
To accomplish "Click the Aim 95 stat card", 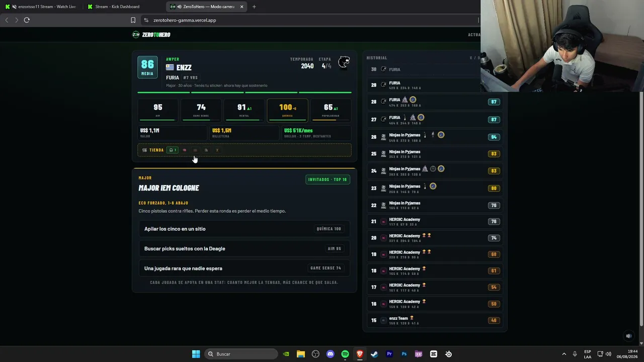I will coord(158,111).
